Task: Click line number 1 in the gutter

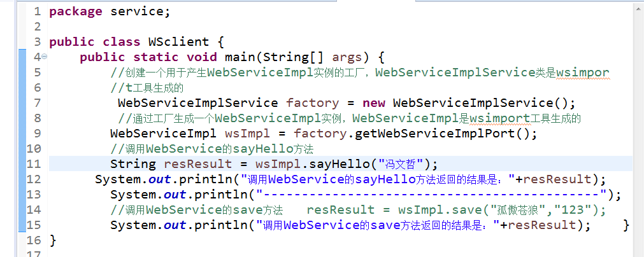Action: pyautogui.click(x=36, y=11)
